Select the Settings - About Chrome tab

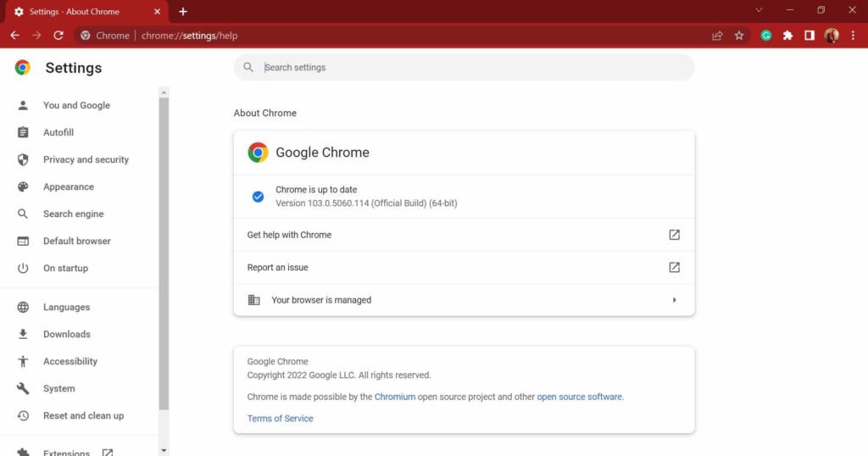pos(86,12)
